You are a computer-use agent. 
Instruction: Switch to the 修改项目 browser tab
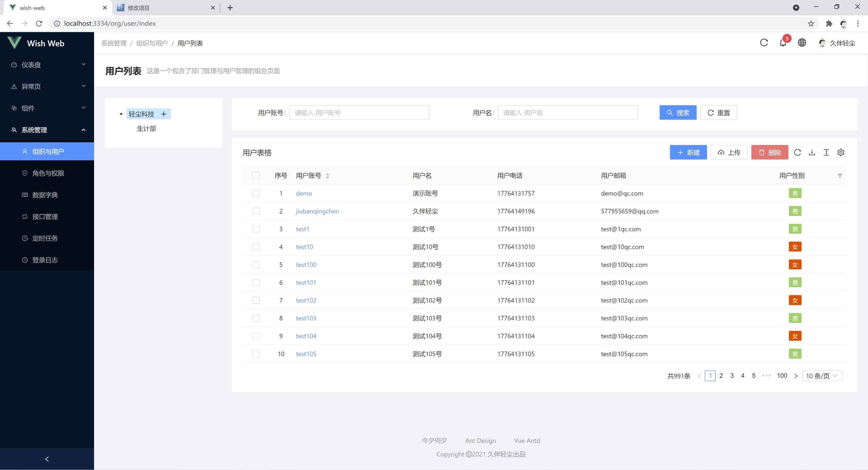165,8
